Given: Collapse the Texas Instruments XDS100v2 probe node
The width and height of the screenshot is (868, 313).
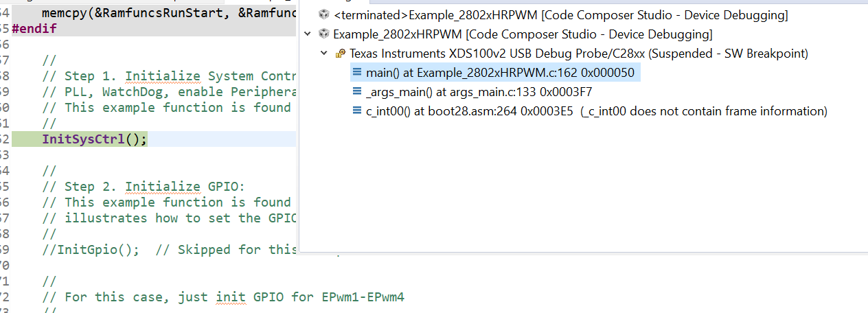Looking at the screenshot, I should coord(323,54).
